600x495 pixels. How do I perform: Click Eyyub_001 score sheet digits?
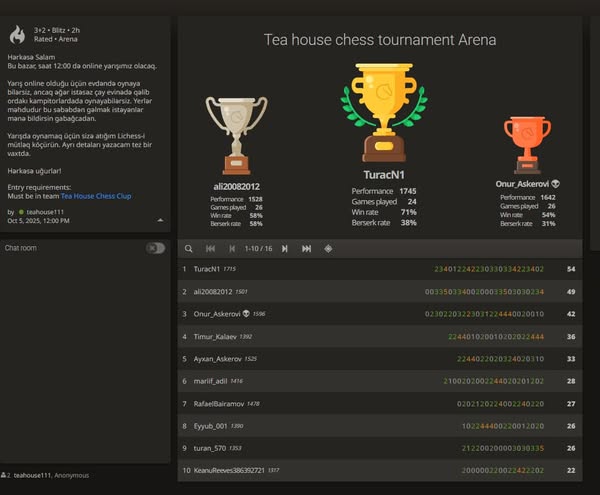pyautogui.click(x=503, y=426)
